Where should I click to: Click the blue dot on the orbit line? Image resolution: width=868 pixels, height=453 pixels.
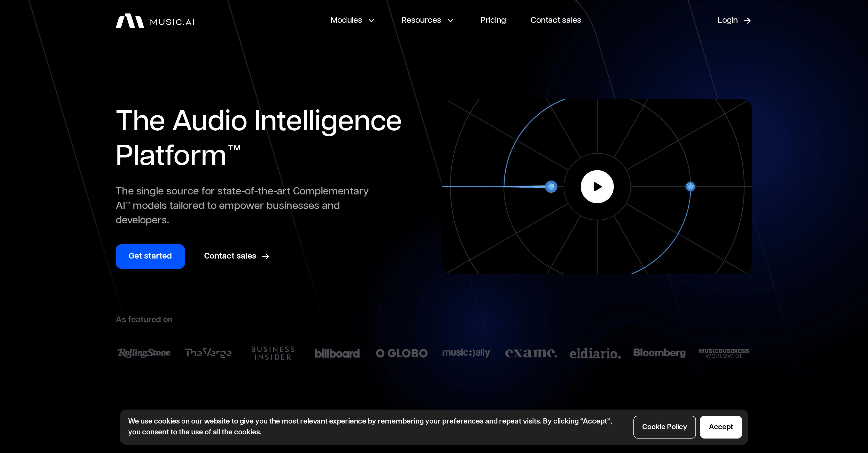tap(551, 186)
